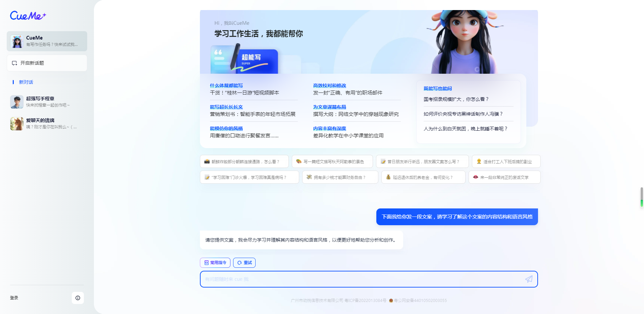Screen dimensions: 644x314
Task: Open the 登录 login link
Action: click(14, 298)
